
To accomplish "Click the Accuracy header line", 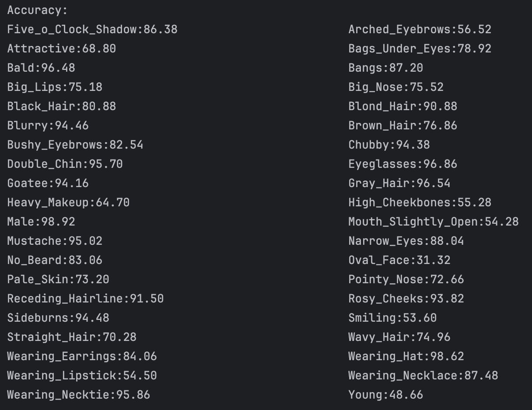I will coord(38,10).
